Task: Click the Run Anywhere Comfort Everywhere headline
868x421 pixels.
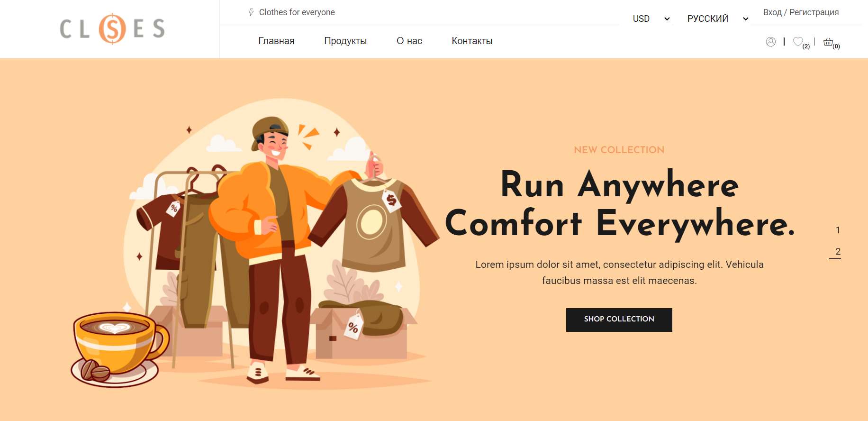Action: tap(620, 204)
